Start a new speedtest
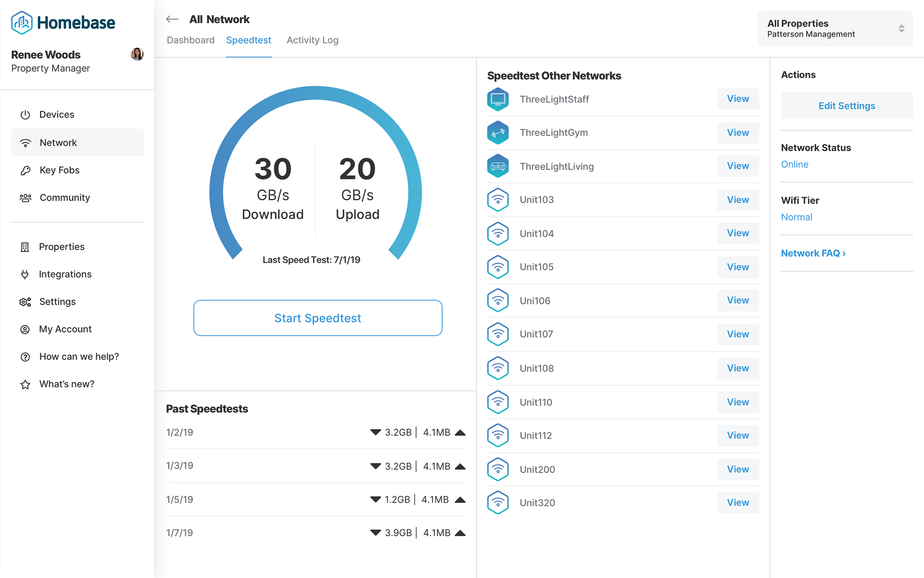The height and width of the screenshot is (578, 924). (x=318, y=318)
